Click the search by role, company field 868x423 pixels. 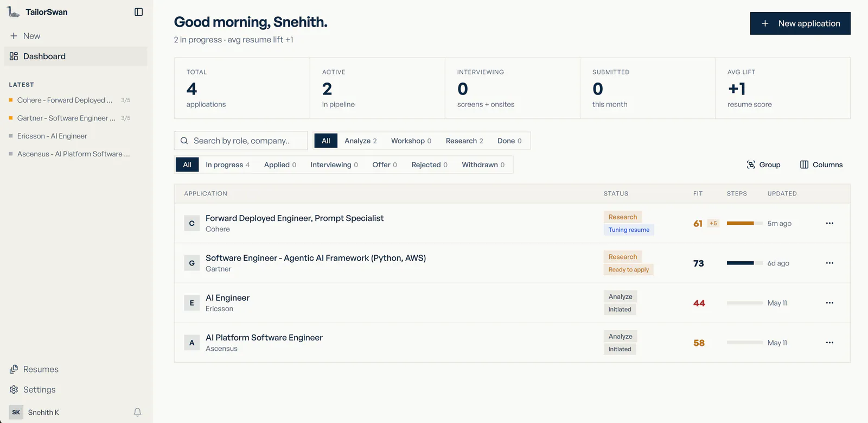[x=241, y=141]
